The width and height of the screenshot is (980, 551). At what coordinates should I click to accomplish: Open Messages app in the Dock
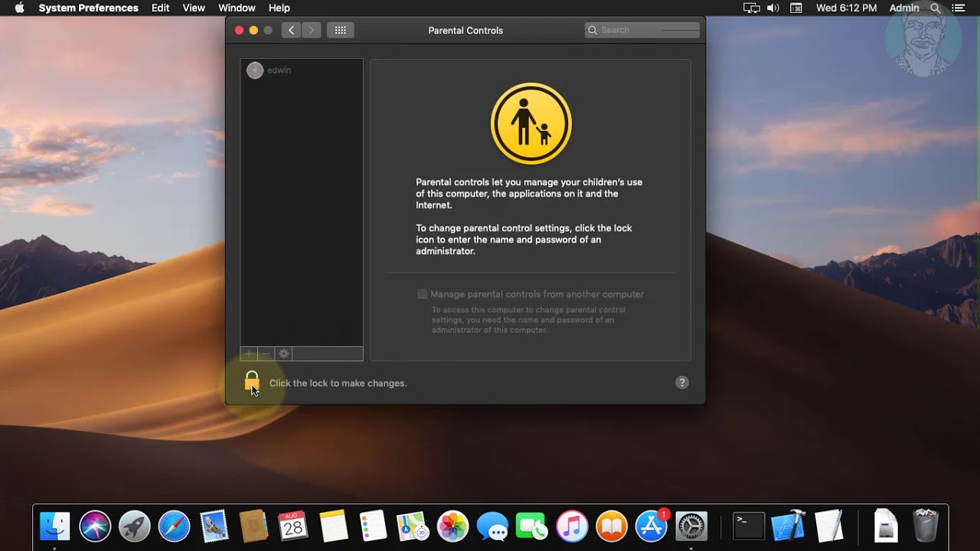coord(492,527)
